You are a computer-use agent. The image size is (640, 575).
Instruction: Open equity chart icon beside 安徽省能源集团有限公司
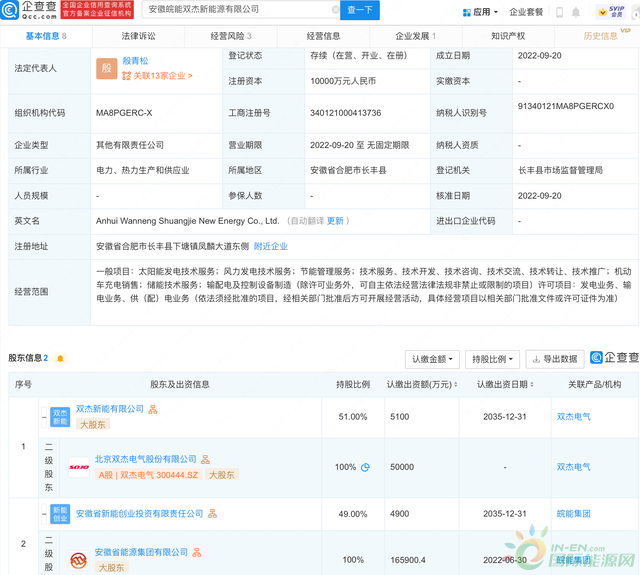click(197, 553)
